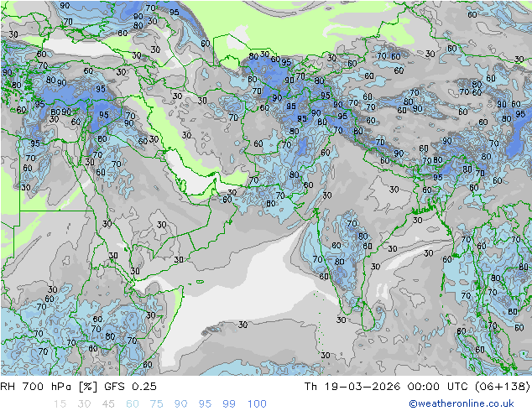Click the legend value 60 below the map
Image resolution: width=532 pixels, height=411 pixels.
[x=133, y=403]
